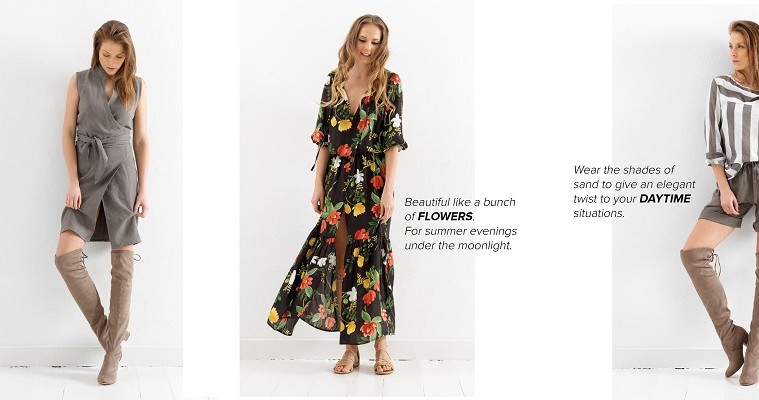The height and width of the screenshot is (400, 759).
Task: Click 'Beautiful like a bunch' caption line
Action: click(460, 202)
